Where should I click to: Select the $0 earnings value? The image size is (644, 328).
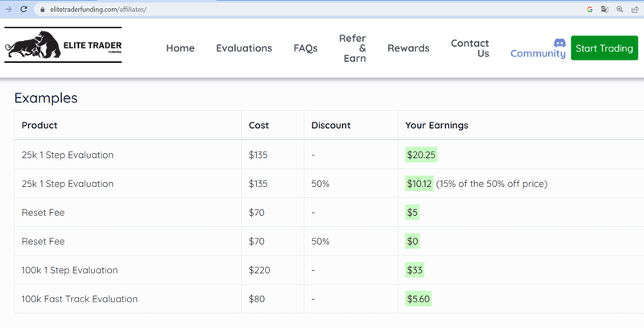(412, 241)
